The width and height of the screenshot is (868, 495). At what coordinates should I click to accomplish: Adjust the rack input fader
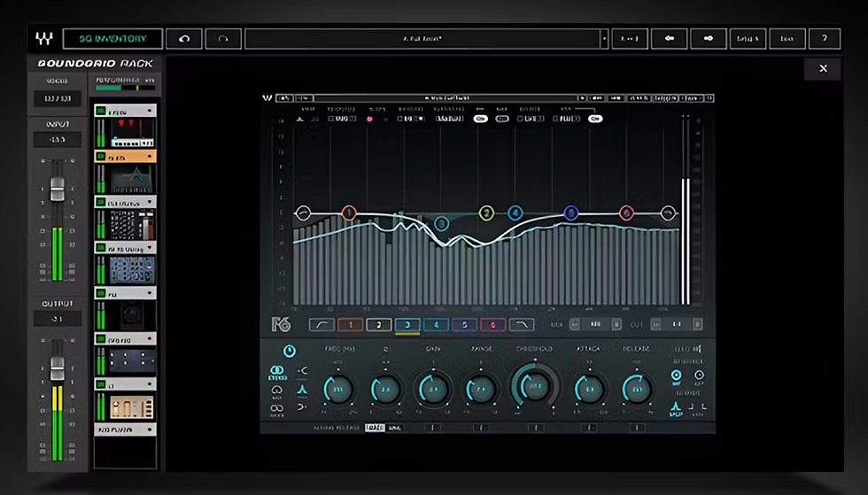click(x=57, y=189)
